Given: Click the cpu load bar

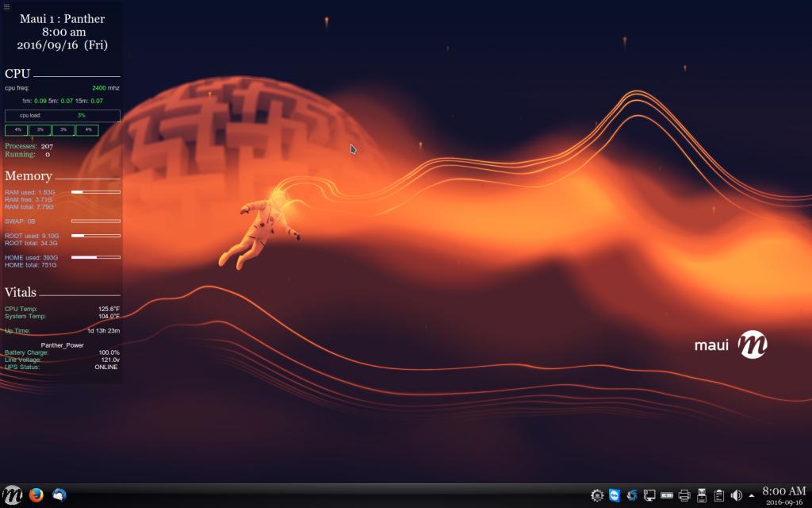Looking at the screenshot, I should point(63,116).
